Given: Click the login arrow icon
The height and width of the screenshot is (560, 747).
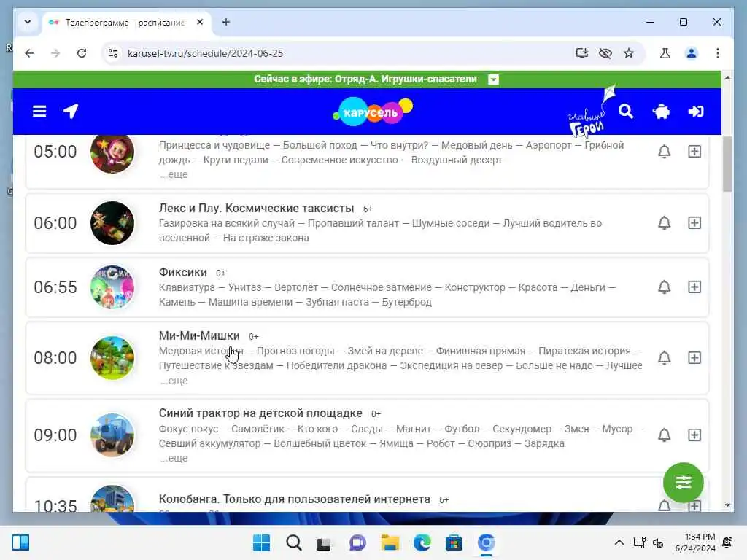Looking at the screenshot, I should click(695, 112).
